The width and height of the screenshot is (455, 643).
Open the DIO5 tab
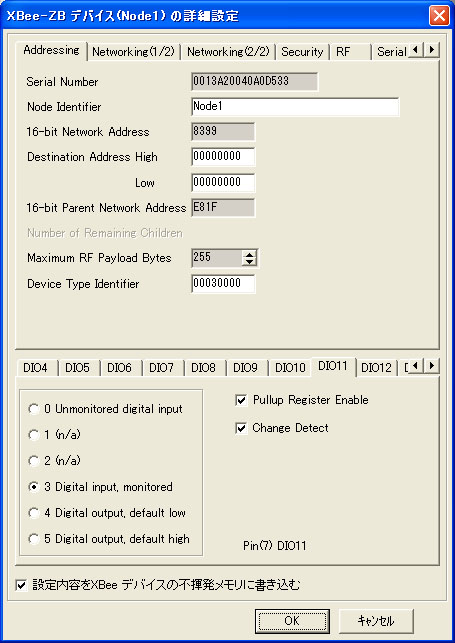click(x=77, y=367)
